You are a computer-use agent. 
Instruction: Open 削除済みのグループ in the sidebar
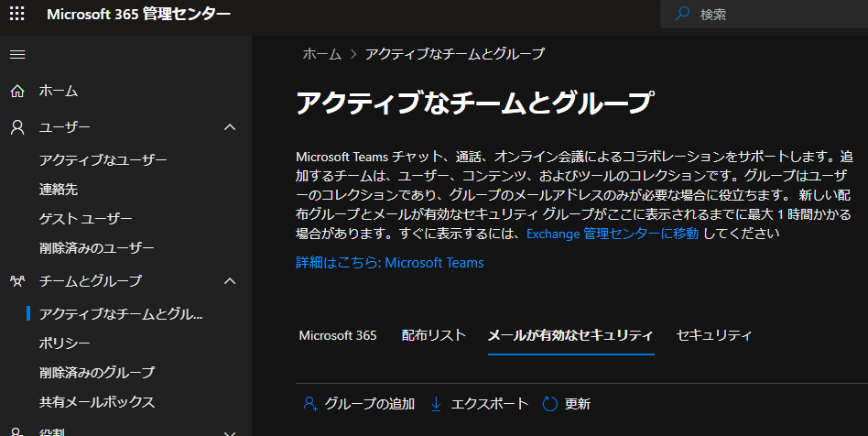pos(96,373)
